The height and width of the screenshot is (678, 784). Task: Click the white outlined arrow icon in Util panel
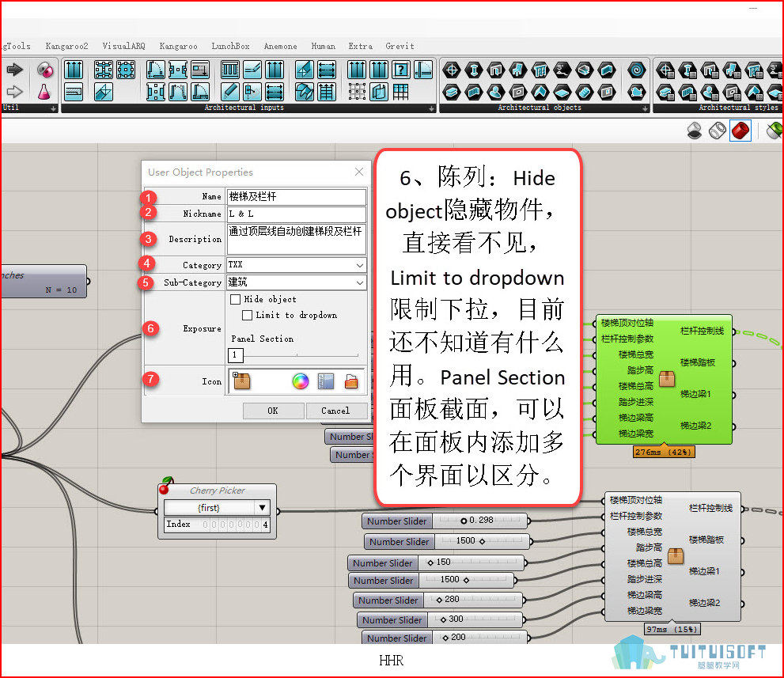coord(14,92)
